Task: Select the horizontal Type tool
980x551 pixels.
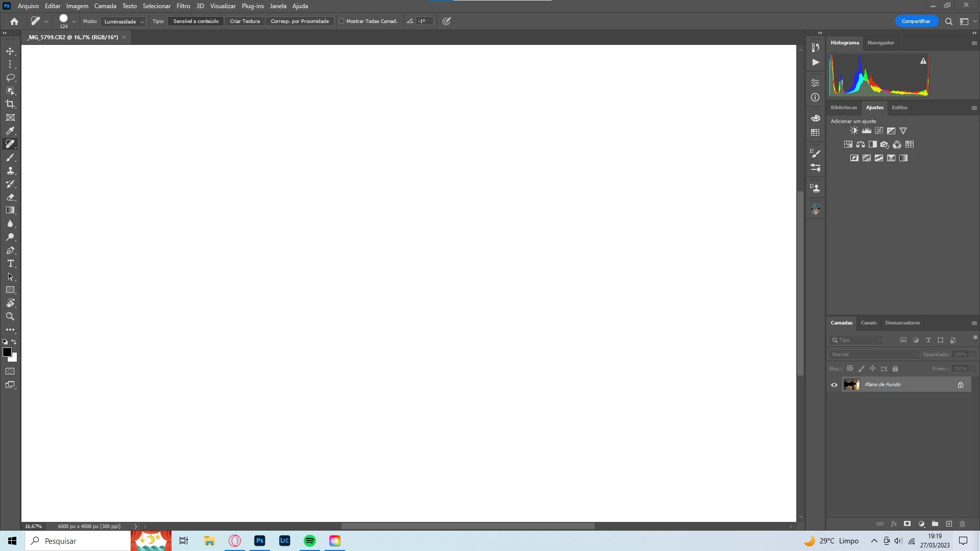Action: coord(10,264)
